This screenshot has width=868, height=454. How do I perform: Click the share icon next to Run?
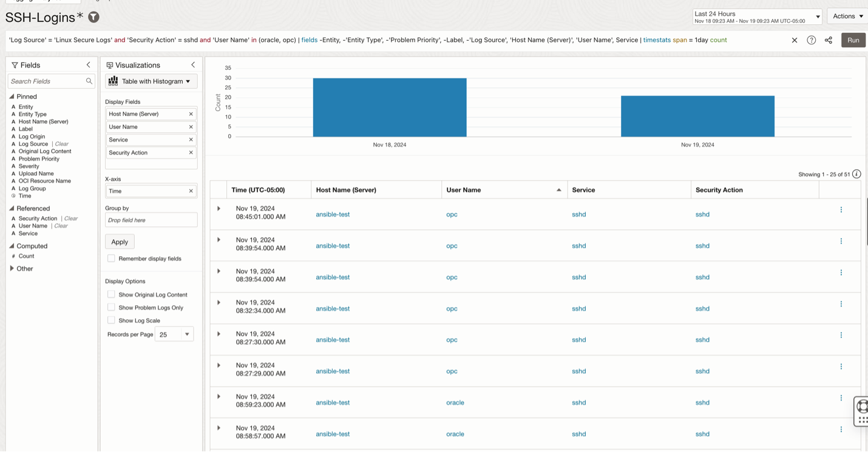pyautogui.click(x=829, y=40)
